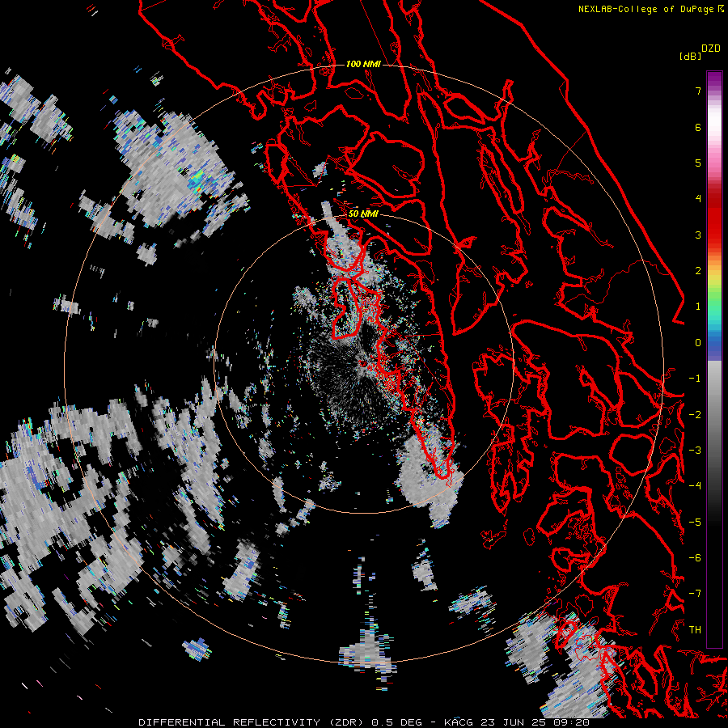728x728 pixels.
Task: Click the -6 dB tick label
Action: (695, 558)
